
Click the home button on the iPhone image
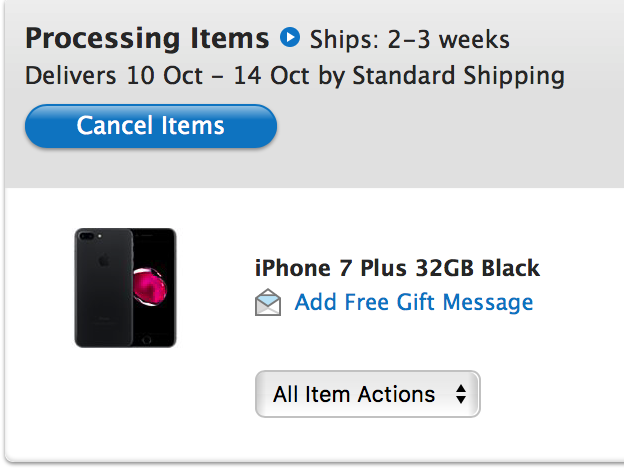pyautogui.click(x=147, y=340)
